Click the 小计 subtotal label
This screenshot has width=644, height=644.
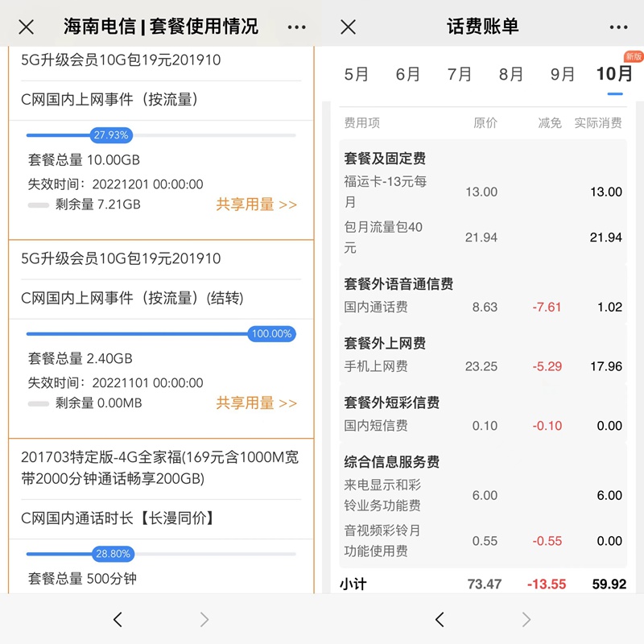coord(353,584)
